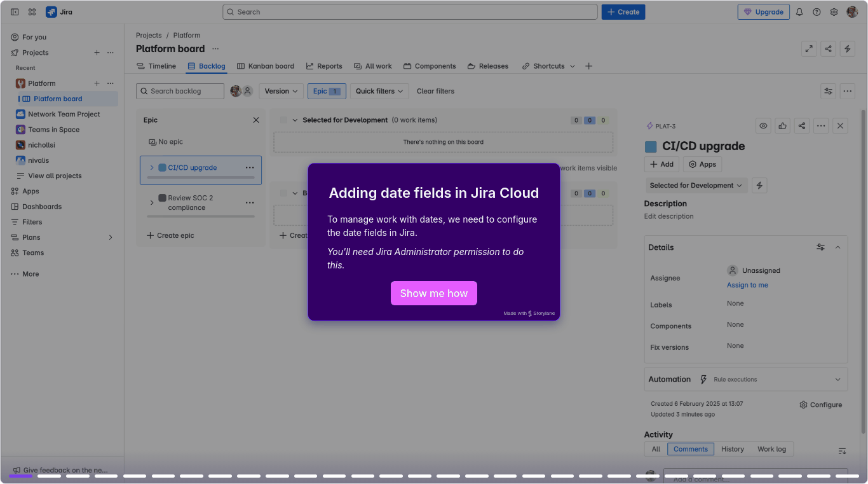Switch to the Timeline tab
868x484 pixels.
[x=156, y=66]
